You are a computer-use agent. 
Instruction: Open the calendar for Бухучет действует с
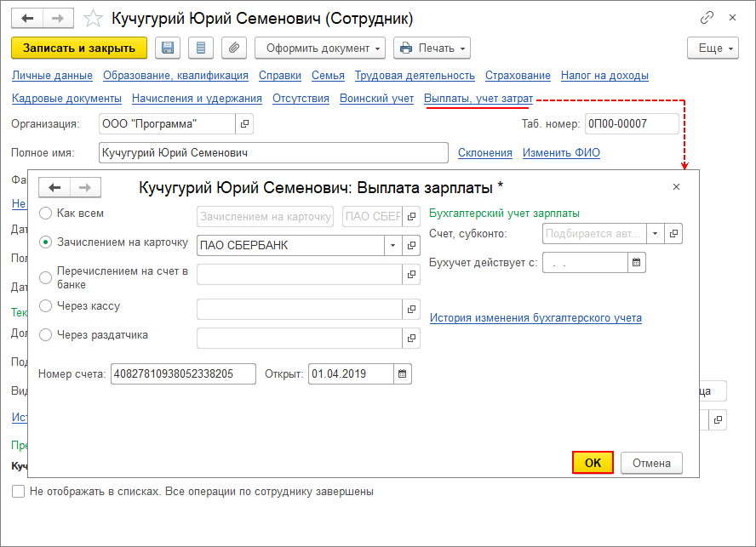[637, 263]
